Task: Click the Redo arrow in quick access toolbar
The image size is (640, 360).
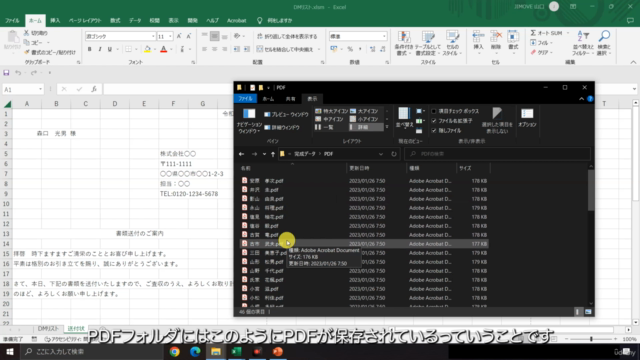Action: click(33, 73)
